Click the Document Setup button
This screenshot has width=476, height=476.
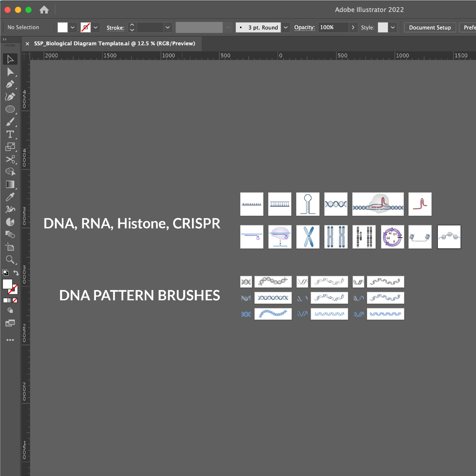pyautogui.click(x=430, y=27)
